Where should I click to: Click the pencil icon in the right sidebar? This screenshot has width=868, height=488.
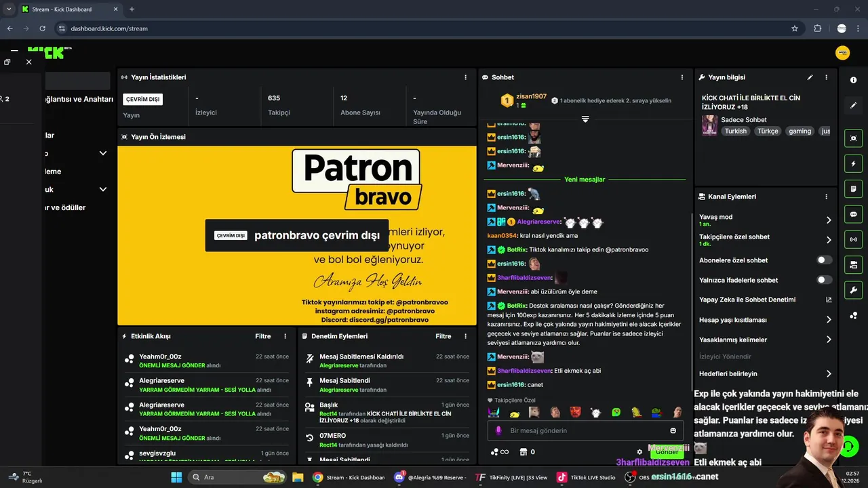click(853, 106)
